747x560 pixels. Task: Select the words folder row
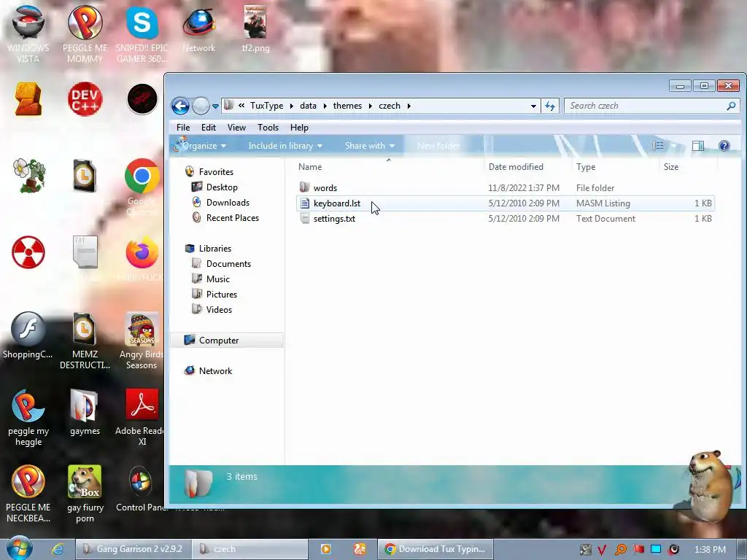pos(505,187)
